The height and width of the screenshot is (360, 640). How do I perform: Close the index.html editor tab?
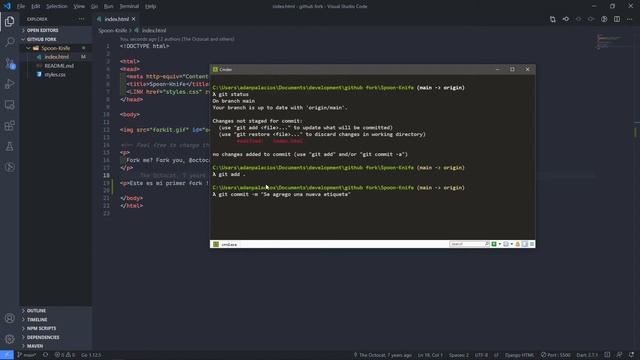(x=133, y=19)
